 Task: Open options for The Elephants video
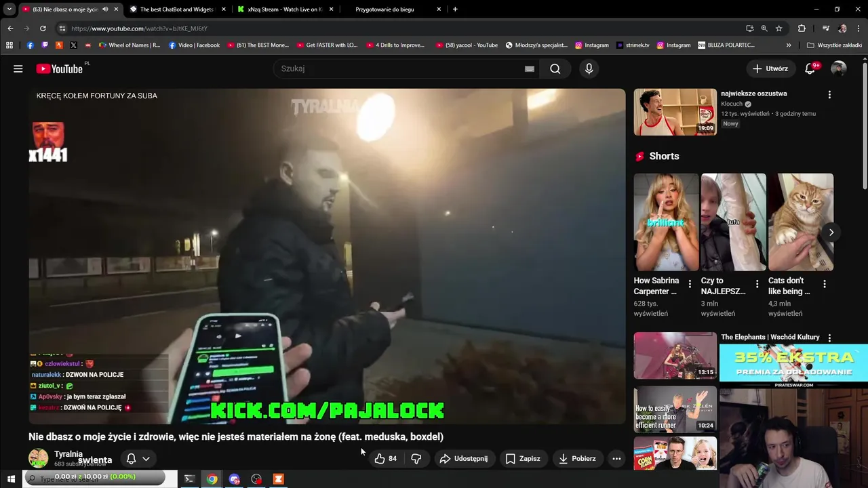click(829, 338)
